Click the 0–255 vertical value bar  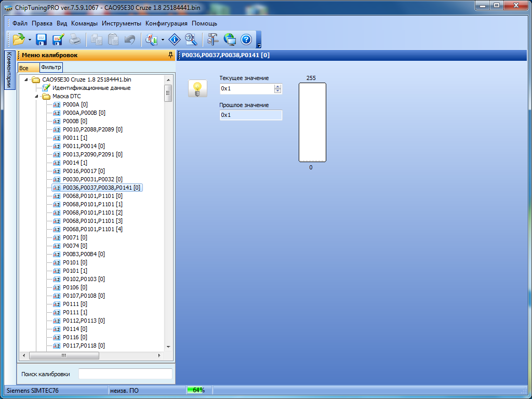pyautogui.click(x=312, y=122)
